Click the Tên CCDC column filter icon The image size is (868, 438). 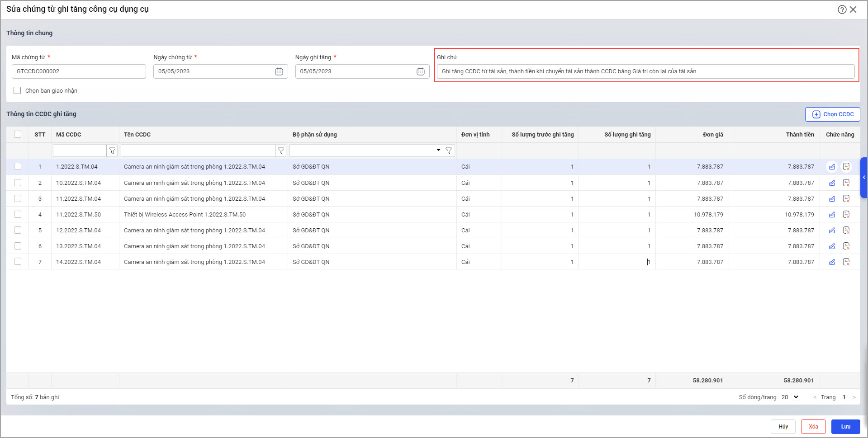281,151
